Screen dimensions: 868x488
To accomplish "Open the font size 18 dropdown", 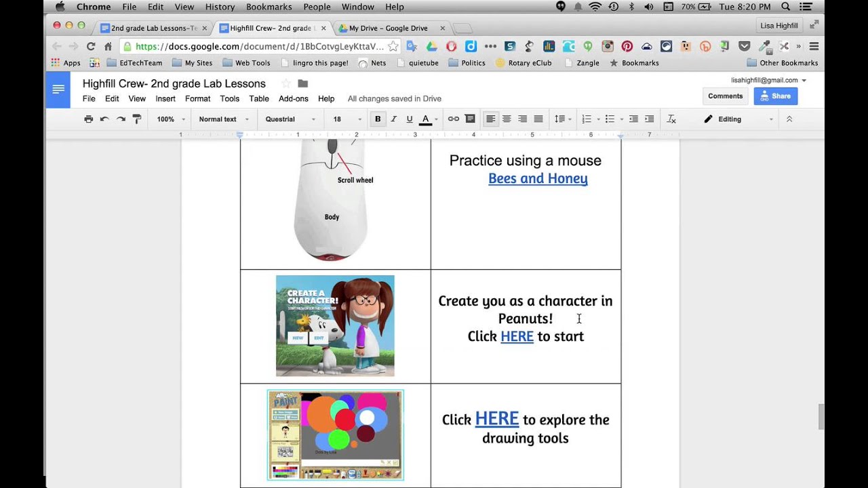I will pyautogui.click(x=347, y=119).
